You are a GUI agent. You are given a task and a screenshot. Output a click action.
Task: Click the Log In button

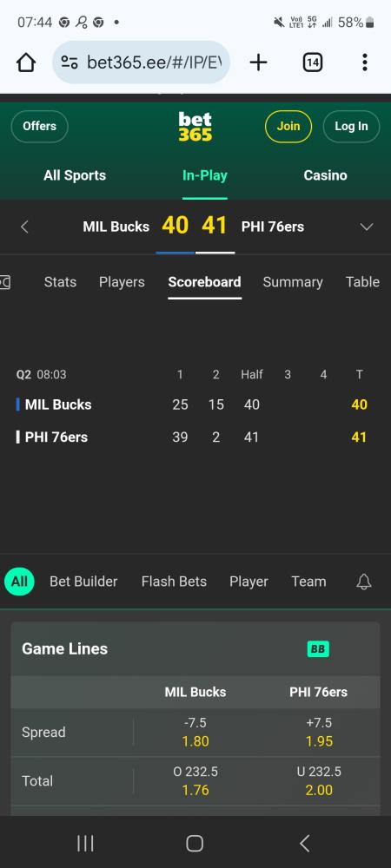351,126
